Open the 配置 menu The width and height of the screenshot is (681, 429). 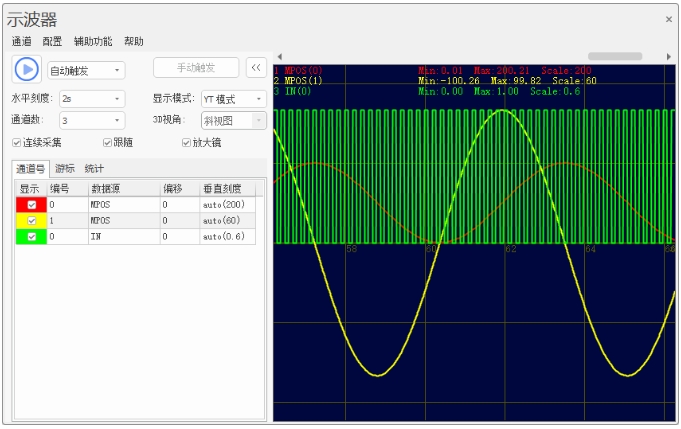pos(52,41)
